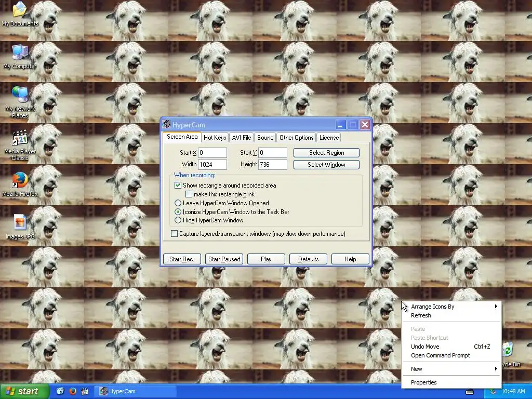This screenshot has height=399, width=532.
Task: Switch to the Screen Area tab
Action: 182,137
